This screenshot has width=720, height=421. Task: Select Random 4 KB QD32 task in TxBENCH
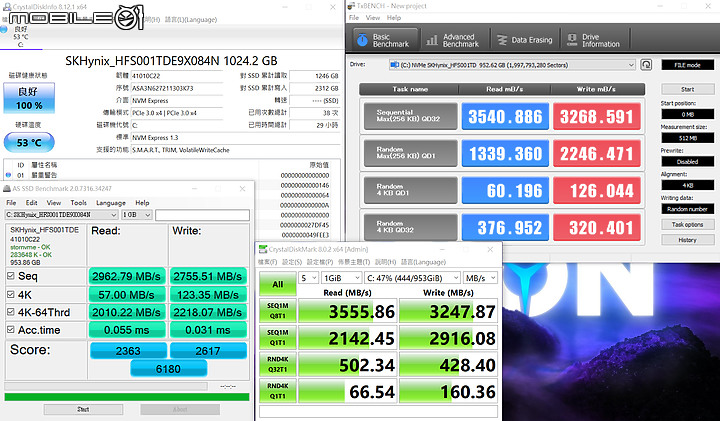tap(411, 227)
